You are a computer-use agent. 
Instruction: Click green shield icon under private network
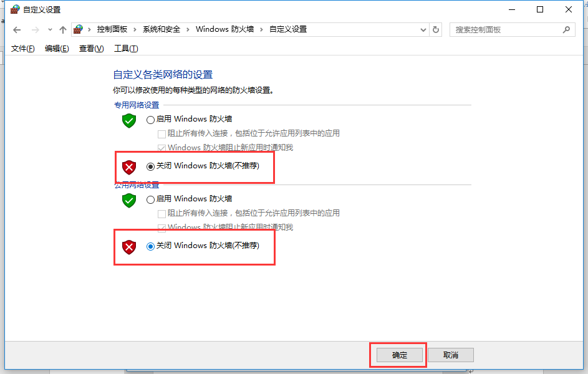click(129, 121)
